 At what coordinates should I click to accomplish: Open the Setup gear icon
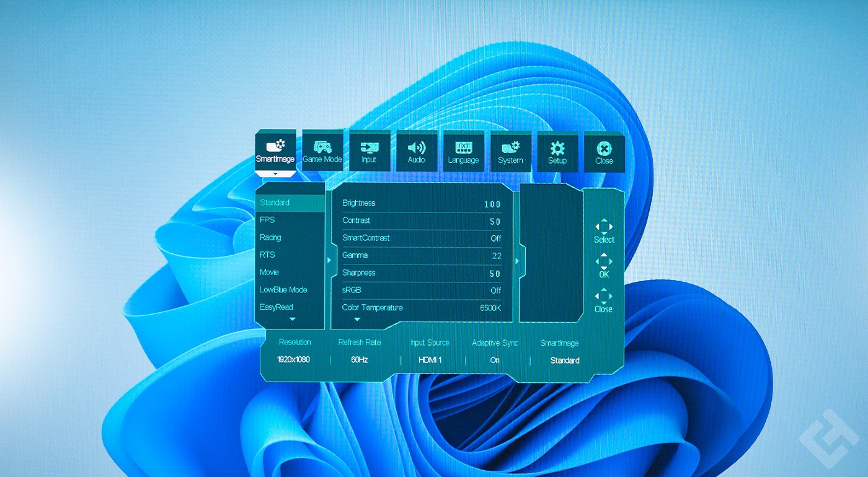(557, 147)
